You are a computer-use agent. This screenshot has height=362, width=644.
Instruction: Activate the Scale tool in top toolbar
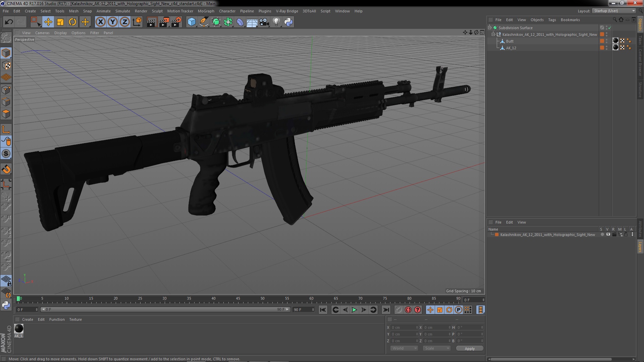coord(60,22)
